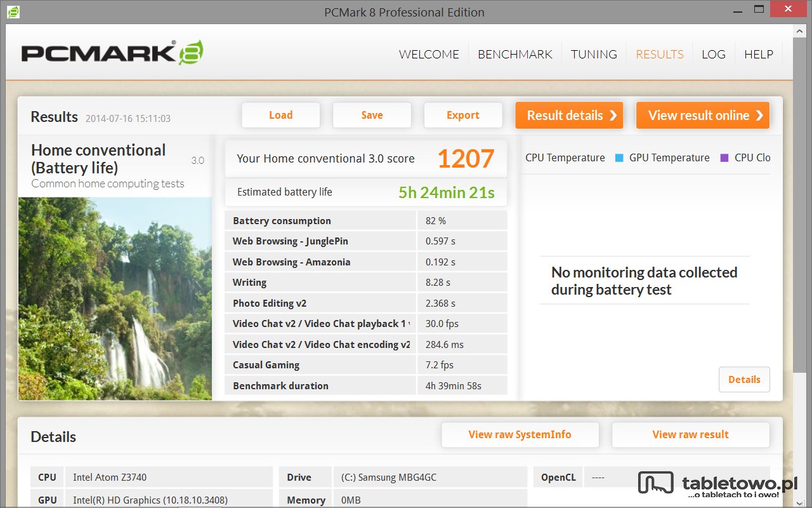Image resolution: width=812 pixels, height=508 pixels.
Task: Maximize the PCMark 8 window
Action: coord(758,10)
